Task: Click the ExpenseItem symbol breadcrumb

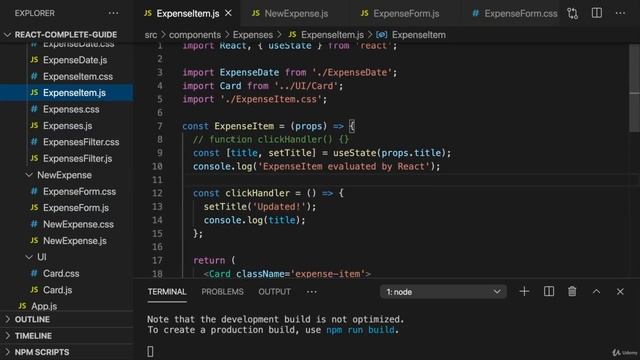Action: tap(418, 35)
